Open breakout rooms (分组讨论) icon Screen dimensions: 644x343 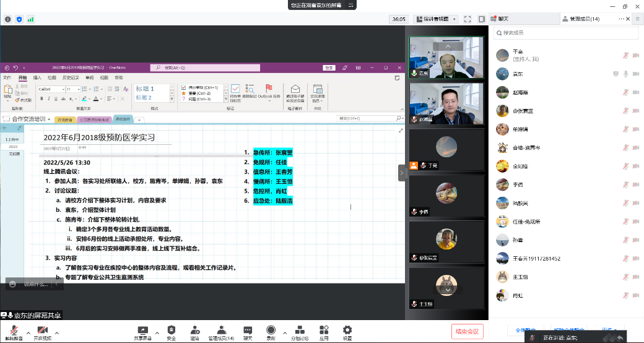(300, 332)
